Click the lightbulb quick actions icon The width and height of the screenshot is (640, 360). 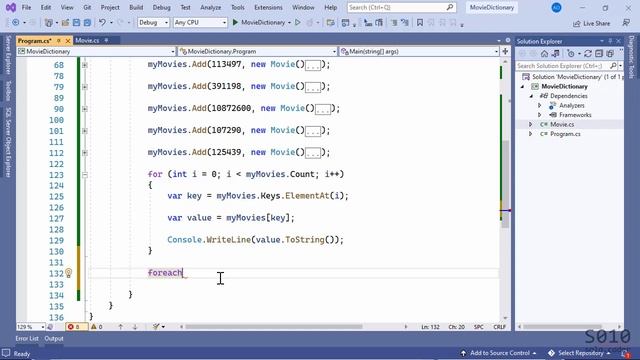coord(69,273)
